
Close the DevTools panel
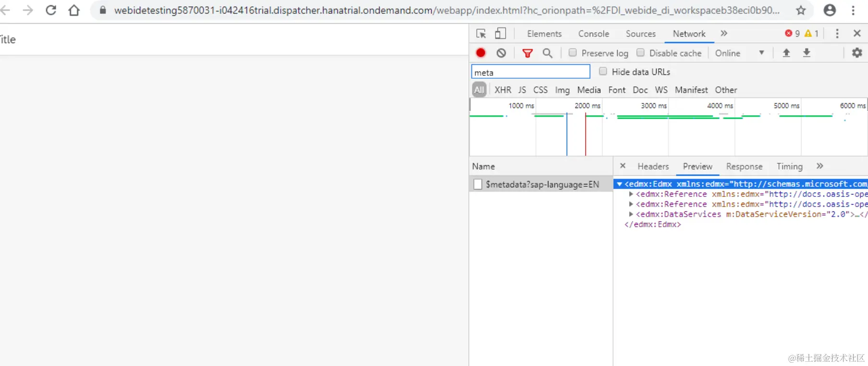(x=857, y=33)
